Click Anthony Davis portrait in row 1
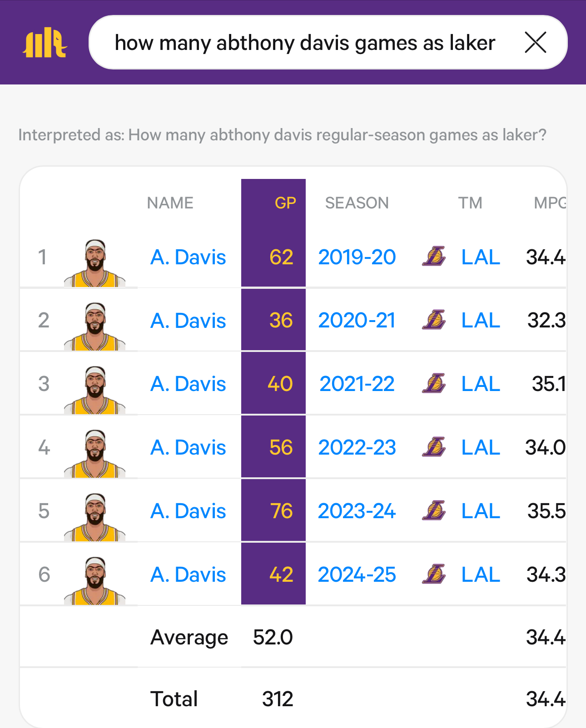This screenshot has height=728, width=586. (x=95, y=263)
